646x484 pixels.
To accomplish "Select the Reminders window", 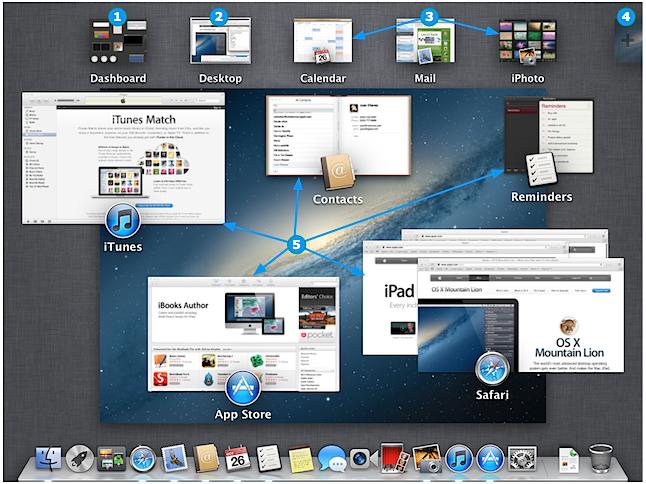I will (549, 136).
